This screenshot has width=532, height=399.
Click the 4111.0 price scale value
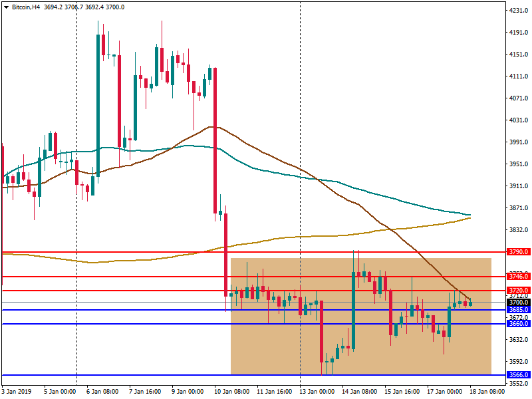518,76
